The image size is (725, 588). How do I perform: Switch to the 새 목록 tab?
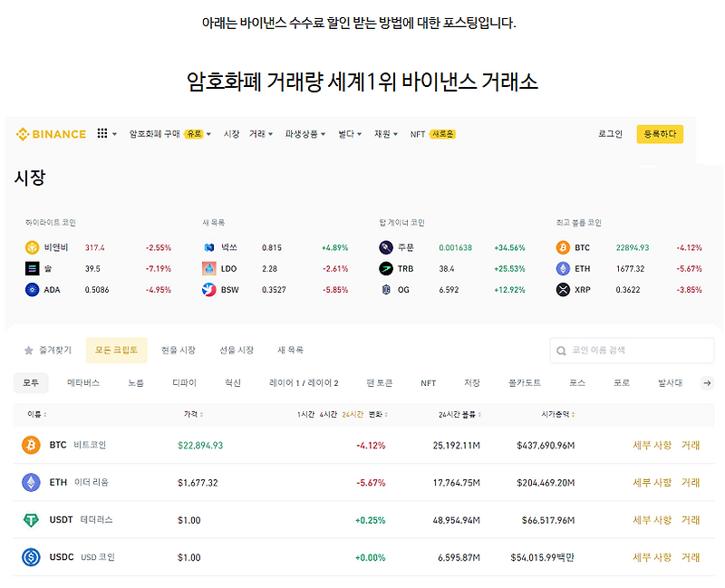(290, 351)
